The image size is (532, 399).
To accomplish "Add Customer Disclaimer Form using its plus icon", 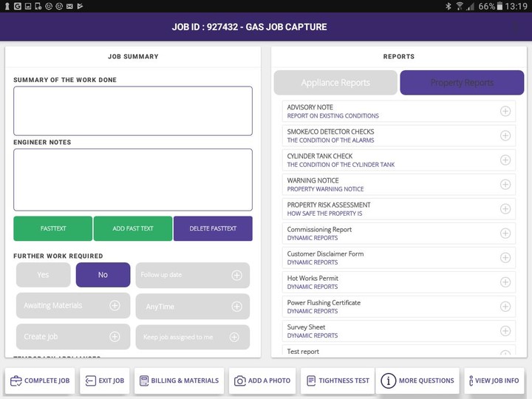I will [505, 258].
